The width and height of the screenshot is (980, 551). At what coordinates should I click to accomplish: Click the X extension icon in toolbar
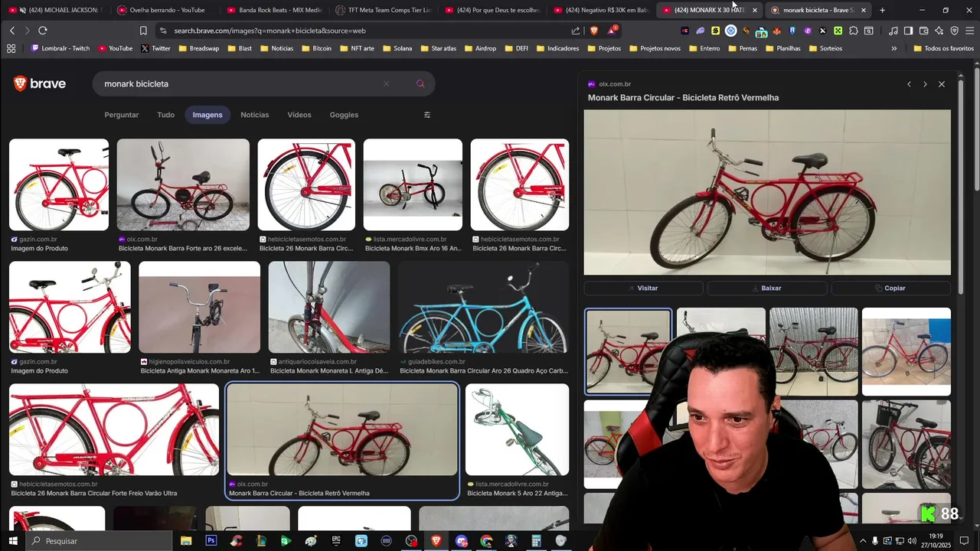coord(822,31)
